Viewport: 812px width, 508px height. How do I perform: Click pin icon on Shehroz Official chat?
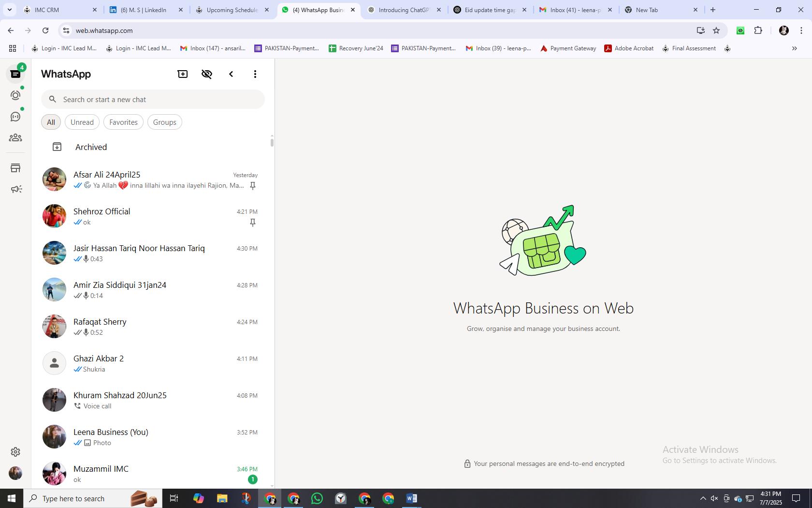(x=253, y=223)
